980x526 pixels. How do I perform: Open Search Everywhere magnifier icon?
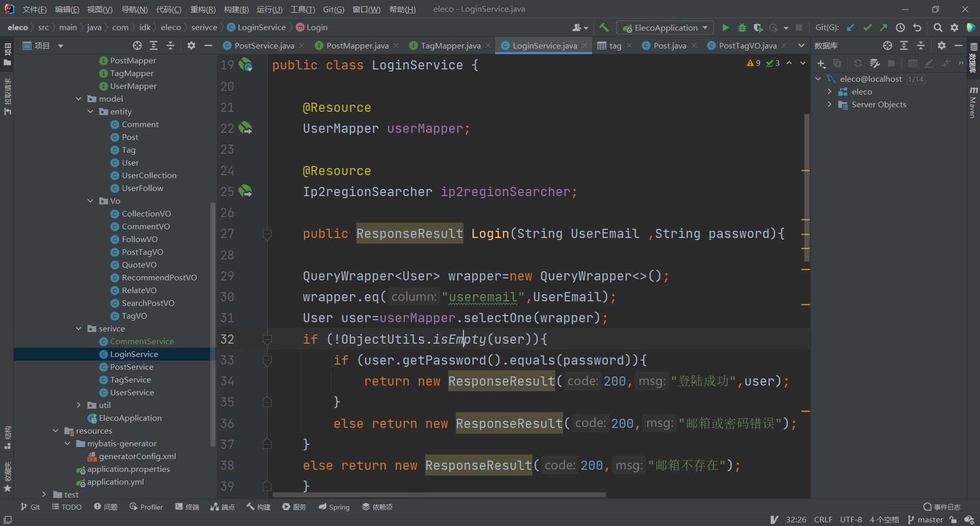coord(938,28)
